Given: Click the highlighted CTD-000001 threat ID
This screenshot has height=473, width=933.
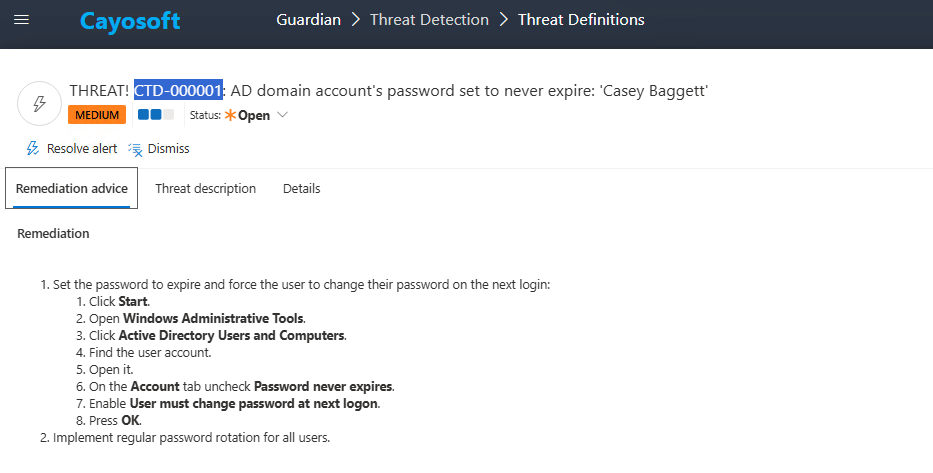Looking at the screenshot, I should click(179, 91).
